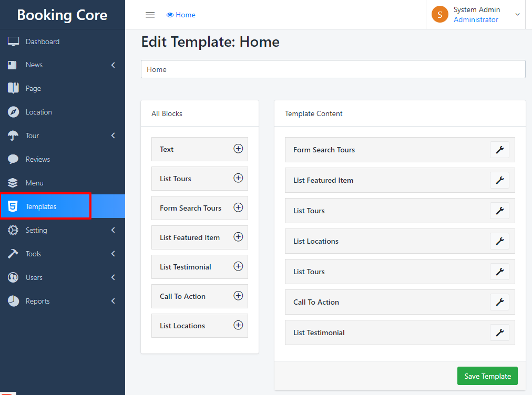Viewport: 532px width, 395px height.
Task: Click the Save Template button
Action: (487, 376)
